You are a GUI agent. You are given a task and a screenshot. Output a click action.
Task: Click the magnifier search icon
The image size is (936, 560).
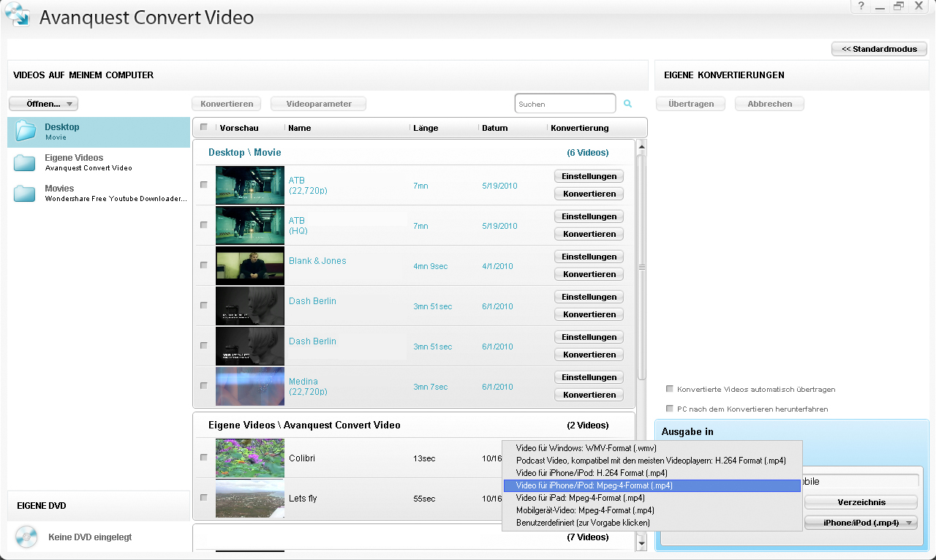click(627, 104)
